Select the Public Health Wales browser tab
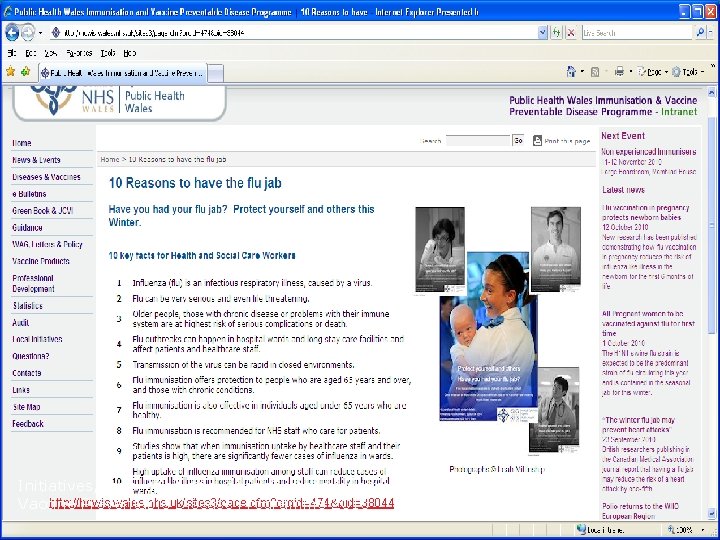The width and height of the screenshot is (720, 540). point(123,73)
